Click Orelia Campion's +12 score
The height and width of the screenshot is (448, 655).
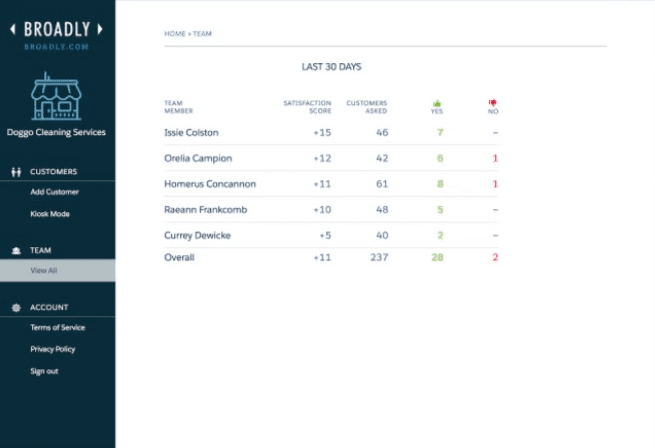click(322, 158)
